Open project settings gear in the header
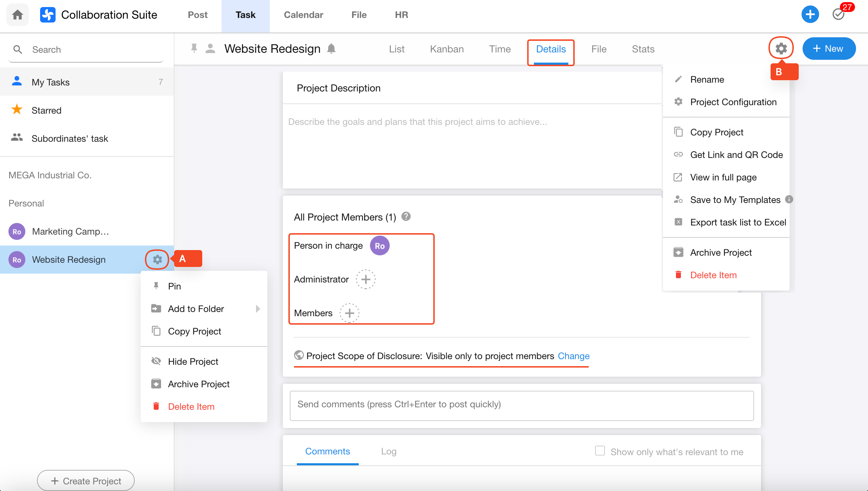 pos(781,48)
